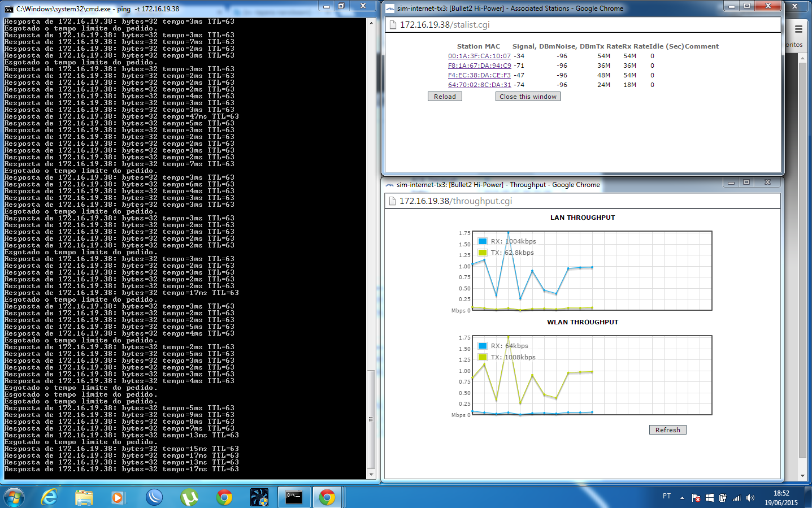Open station link F8:1A:67:DA:94:C9
Viewport: 812px width, 508px height.
tap(480, 66)
